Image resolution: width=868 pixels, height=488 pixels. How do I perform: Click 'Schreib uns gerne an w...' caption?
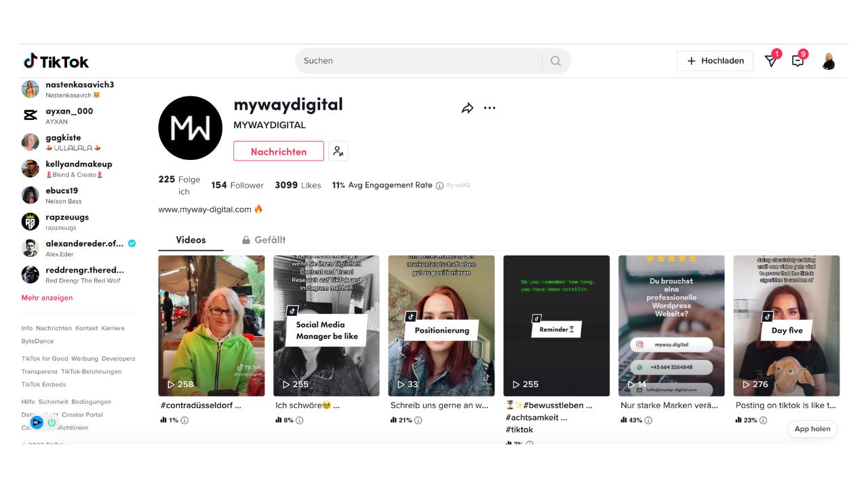pos(439,405)
